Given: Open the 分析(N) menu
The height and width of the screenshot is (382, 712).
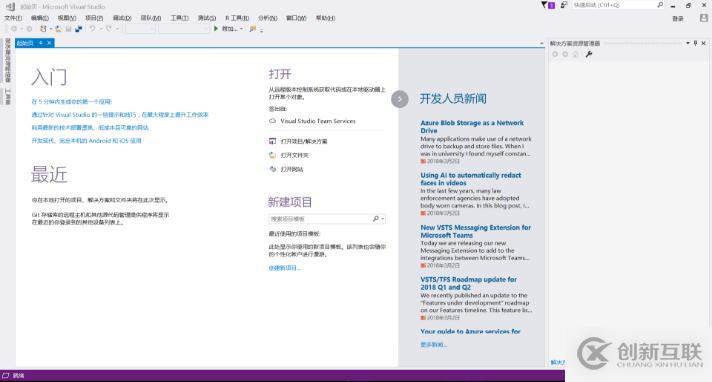Looking at the screenshot, I should [x=267, y=18].
